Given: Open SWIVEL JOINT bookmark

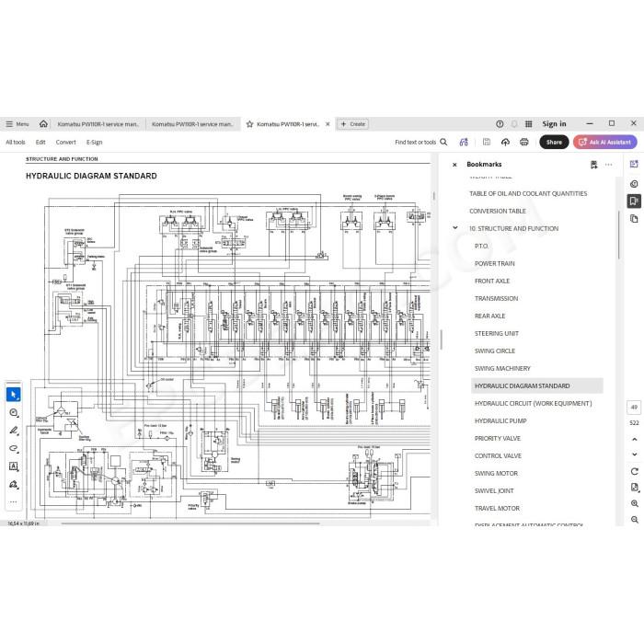Looking at the screenshot, I should coord(494,490).
